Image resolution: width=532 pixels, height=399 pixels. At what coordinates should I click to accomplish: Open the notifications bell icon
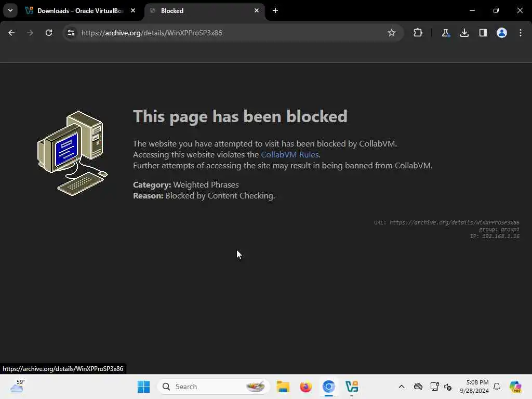coord(497,387)
